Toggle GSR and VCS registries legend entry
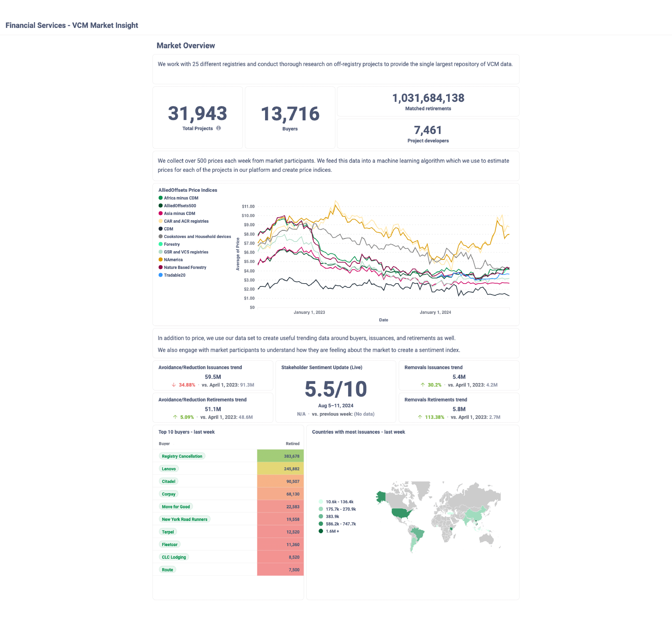 click(183, 252)
